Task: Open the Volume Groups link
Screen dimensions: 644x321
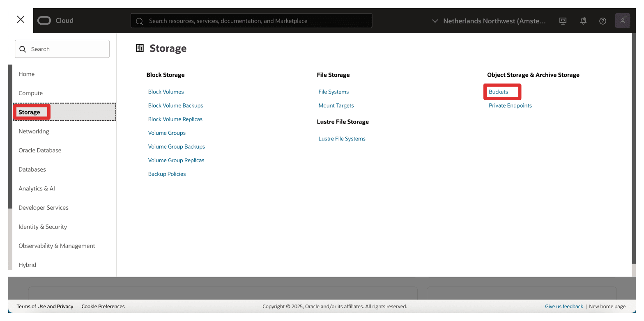Action: [x=167, y=133]
